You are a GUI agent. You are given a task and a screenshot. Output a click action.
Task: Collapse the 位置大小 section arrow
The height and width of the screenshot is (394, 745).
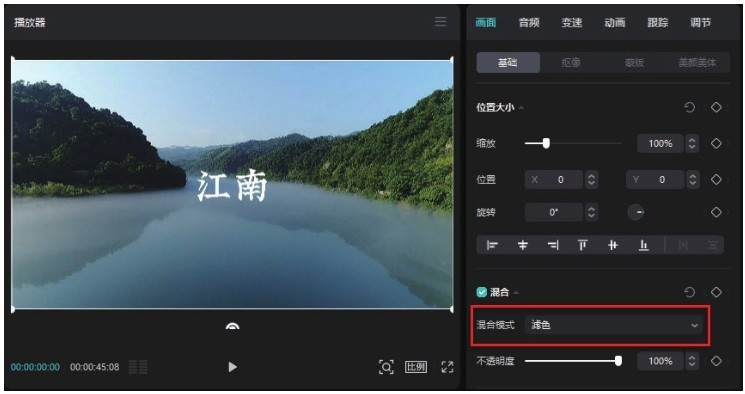[x=521, y=108]
